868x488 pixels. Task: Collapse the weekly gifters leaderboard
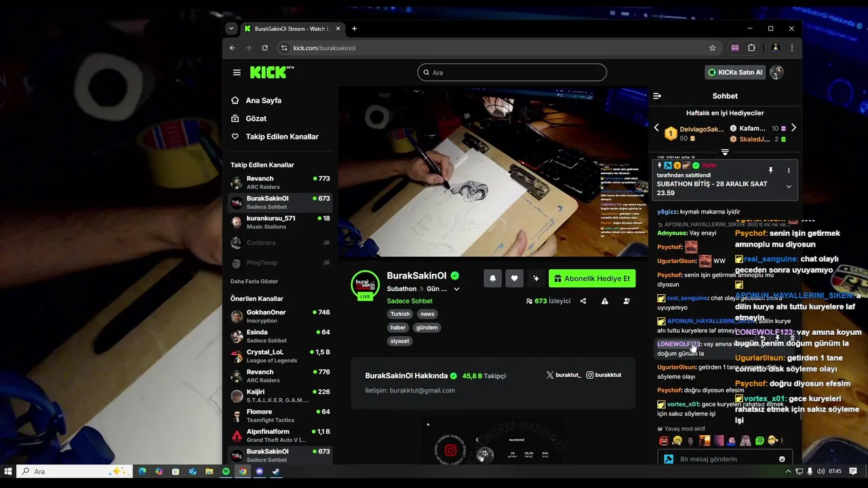(725, 152)
